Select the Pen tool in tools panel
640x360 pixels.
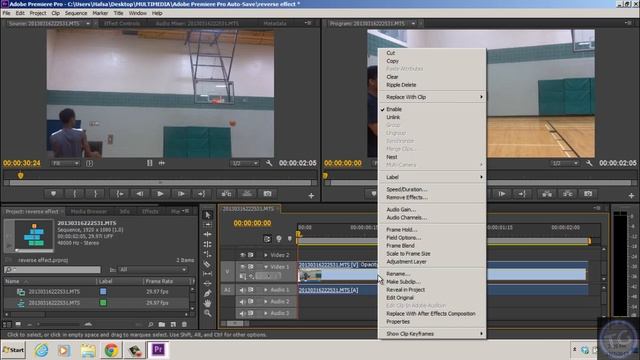(208, 293)
